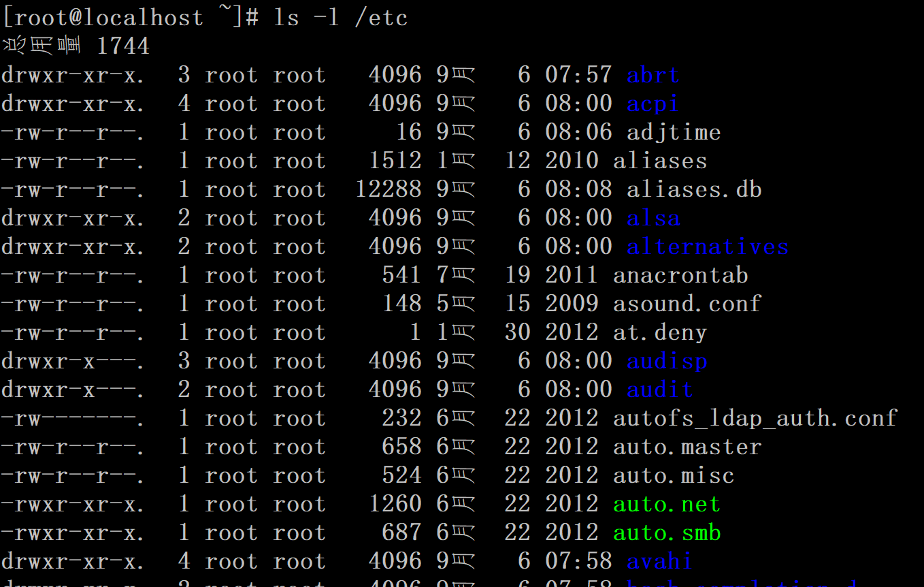
Task: Select the size 232 value
Action: click(x=402, y=418)
